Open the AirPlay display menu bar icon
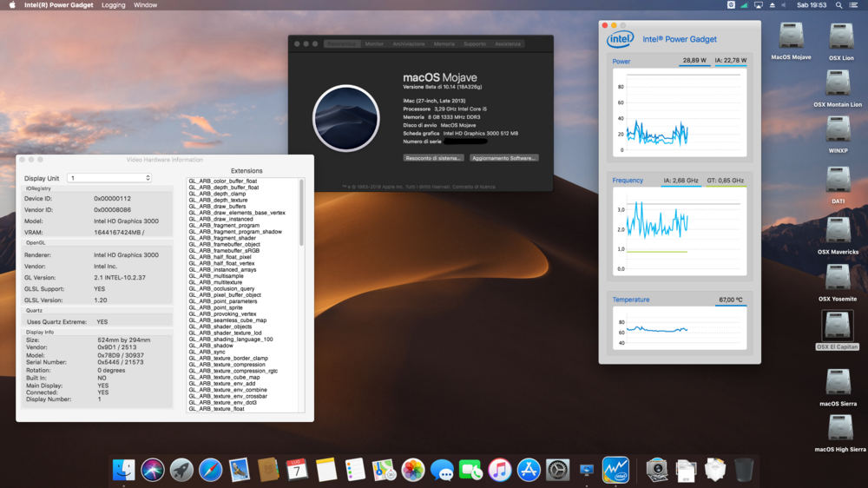 pos(759,5)
